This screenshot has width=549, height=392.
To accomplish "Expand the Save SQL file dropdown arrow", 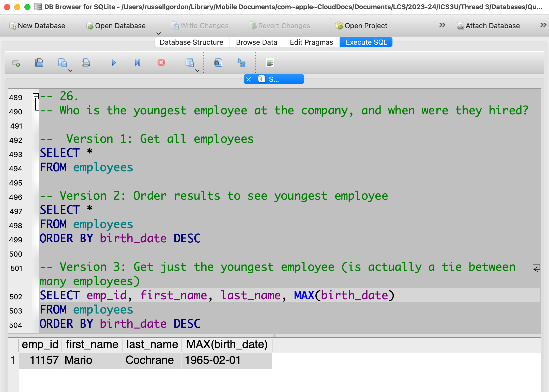I will 70,71.
